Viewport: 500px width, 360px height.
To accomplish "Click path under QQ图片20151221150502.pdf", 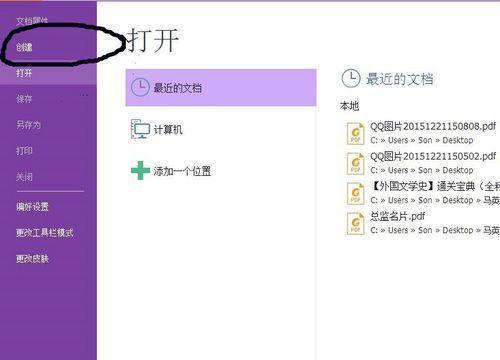I will click(422, 170).
